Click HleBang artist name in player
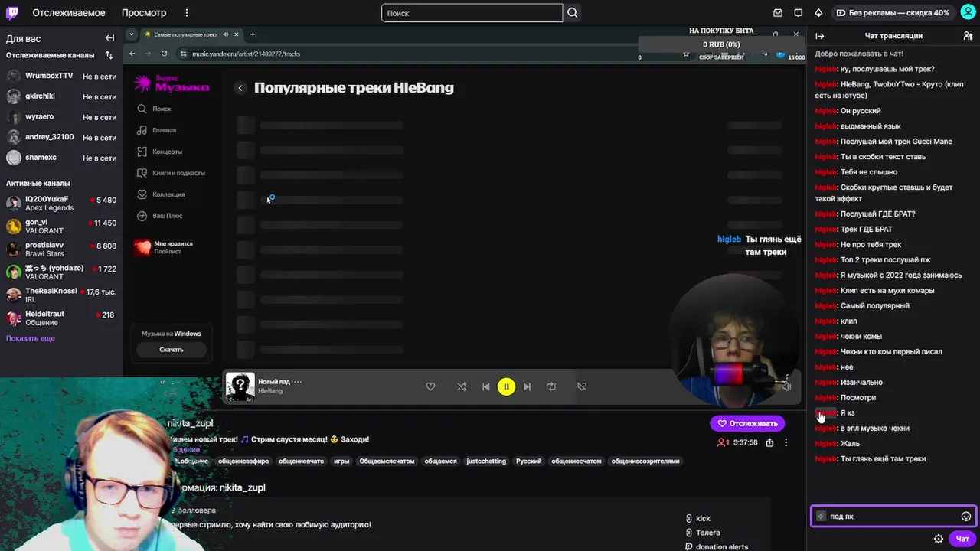Viewport: 980px width, 551px height. [x=270, y=391]
